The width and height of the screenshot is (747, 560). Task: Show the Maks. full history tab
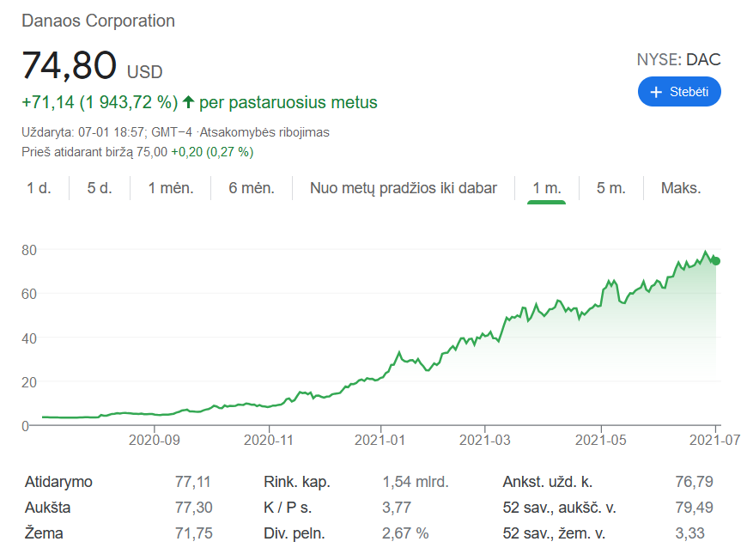(x=681, y=188)
